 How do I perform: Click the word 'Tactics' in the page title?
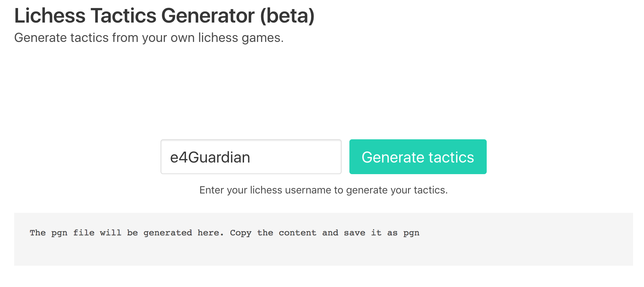coord(123,15)
